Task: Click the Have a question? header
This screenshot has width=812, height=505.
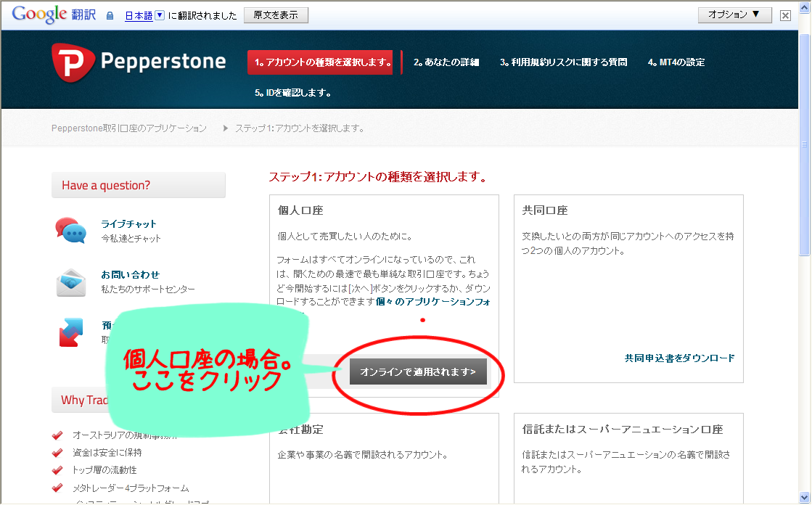Action: 139,185
